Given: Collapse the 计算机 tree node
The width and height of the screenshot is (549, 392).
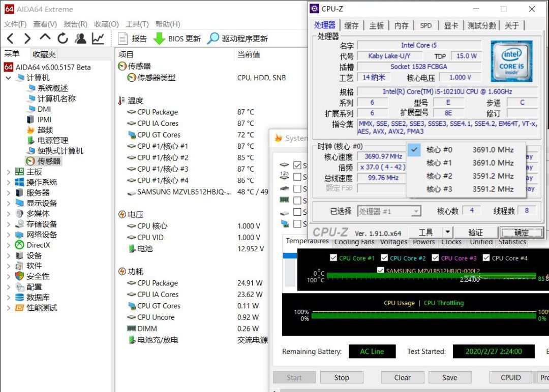Looking at the screenshot, I should click(9, 77).
